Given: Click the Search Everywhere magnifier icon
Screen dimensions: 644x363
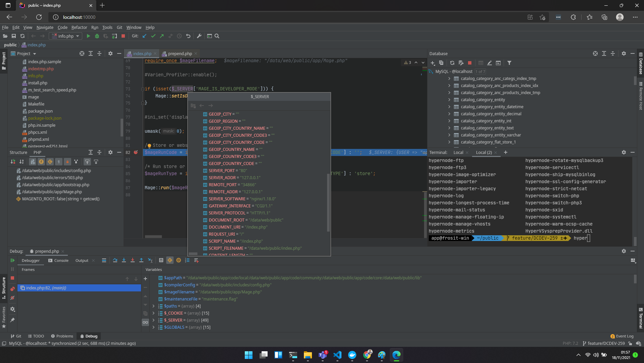Looking at the screenshot, I should pyautogui.click(x=217, y=36).
